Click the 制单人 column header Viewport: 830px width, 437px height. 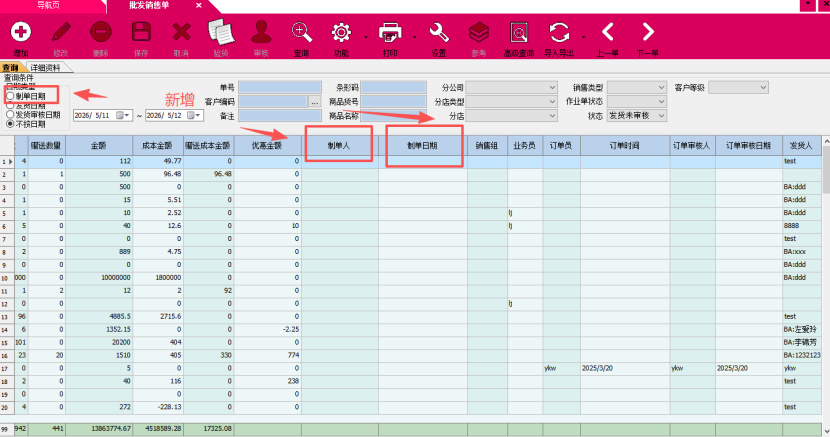click(x=339, y=145)
